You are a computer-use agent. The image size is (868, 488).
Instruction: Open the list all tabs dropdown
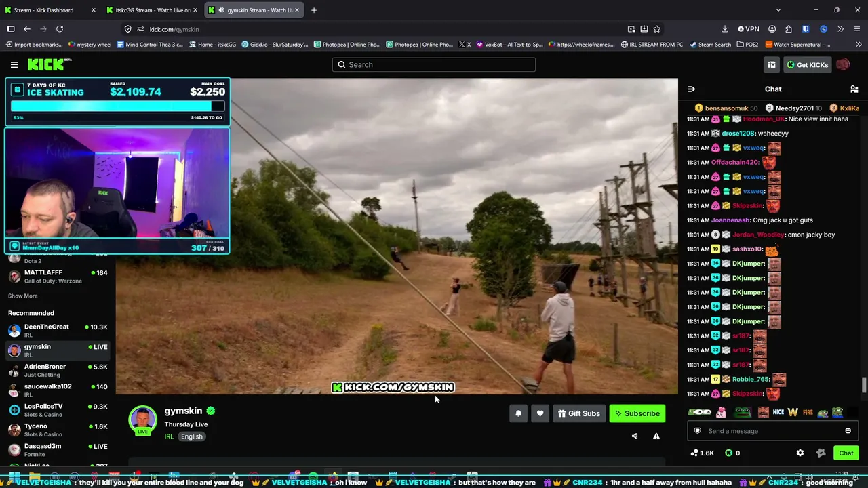778,10
